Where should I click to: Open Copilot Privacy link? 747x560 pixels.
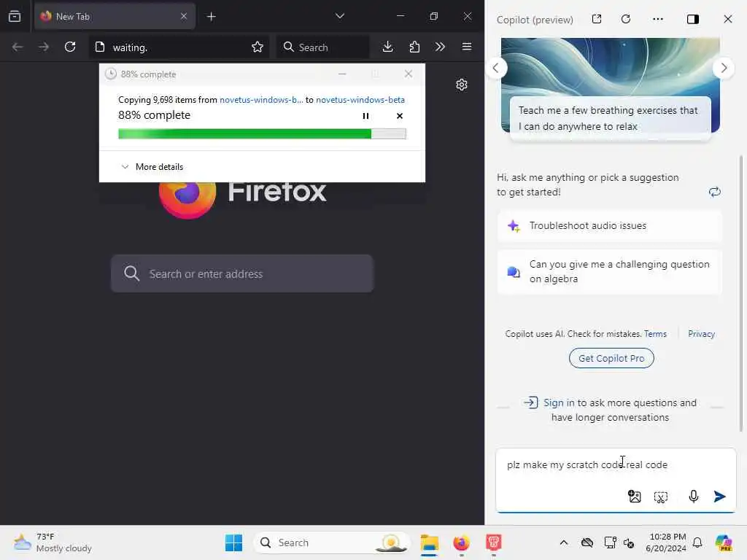701,334
